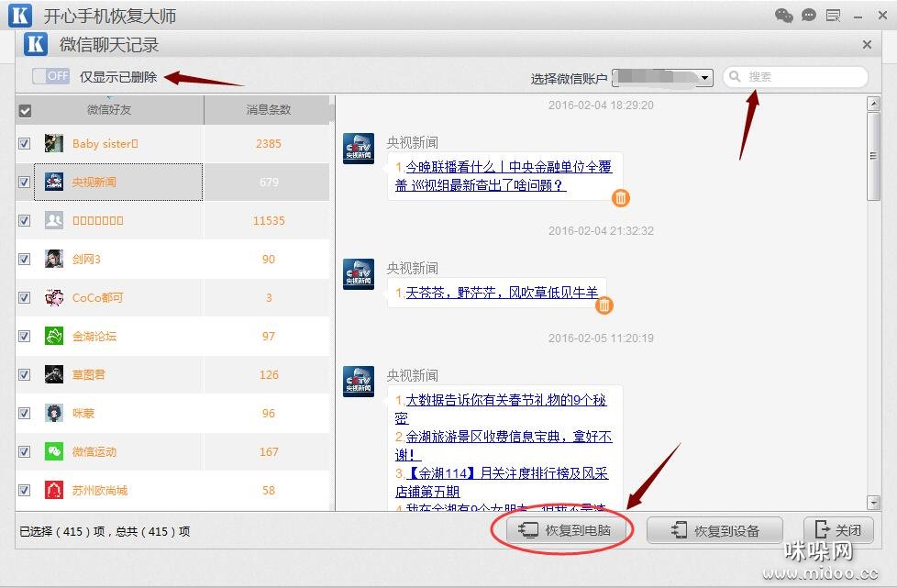Select the CoCo都可 contact name
The width and height of the screenshot is (897, 588).
[x=97, y=297]
